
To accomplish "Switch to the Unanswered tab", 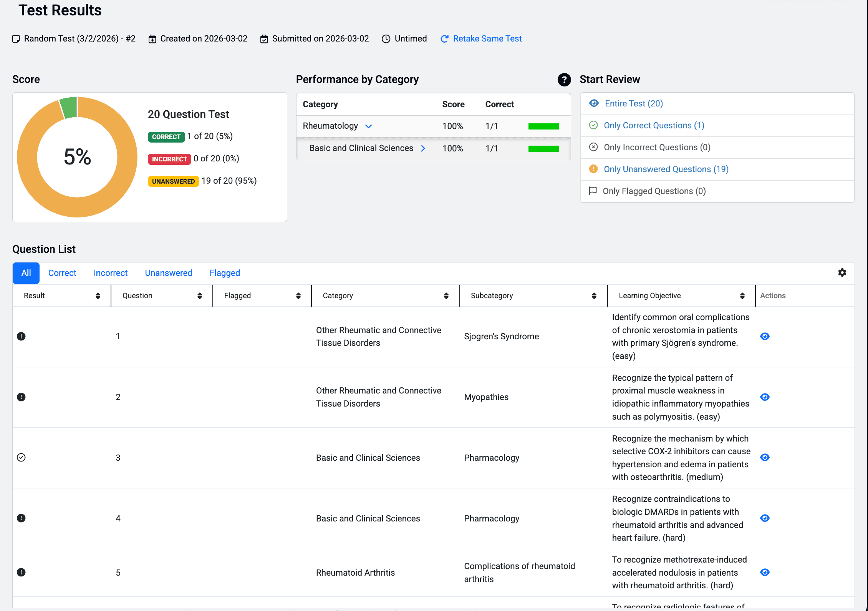I will coord(168,273).
